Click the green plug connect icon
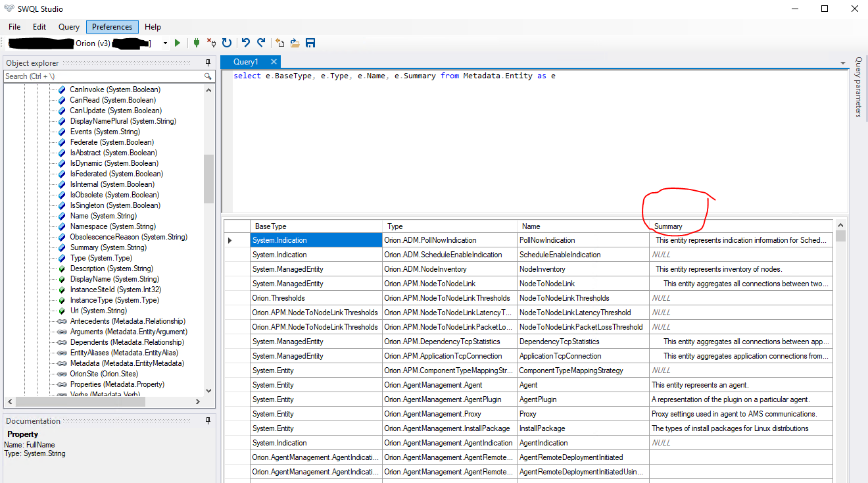The height and width of the screenshot is (483, 868). (196, 43)
